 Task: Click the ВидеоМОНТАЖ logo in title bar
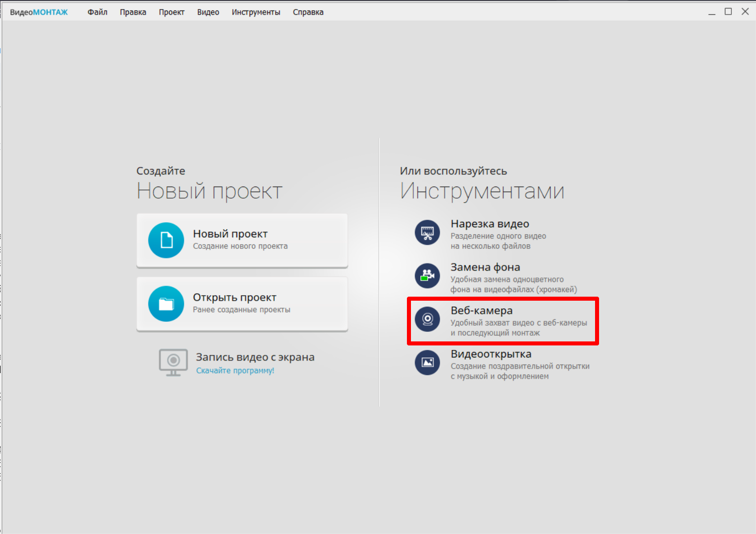coord(39,12)
